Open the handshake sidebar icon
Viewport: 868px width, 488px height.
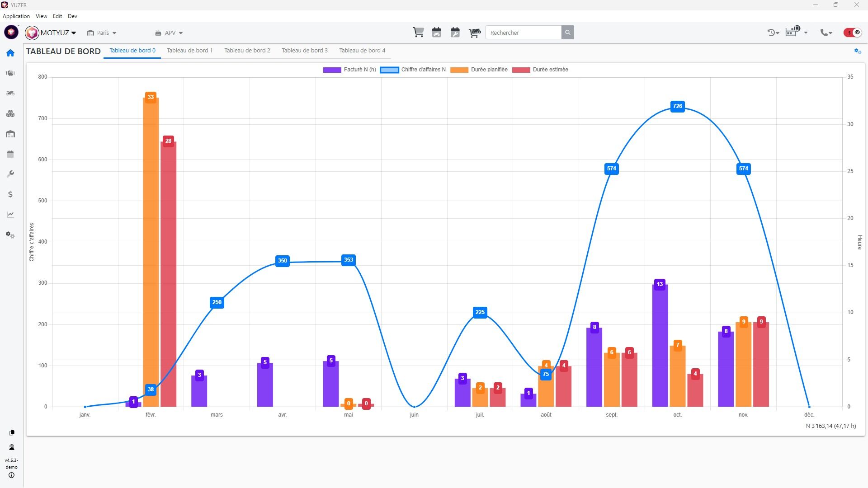(10, 73)
